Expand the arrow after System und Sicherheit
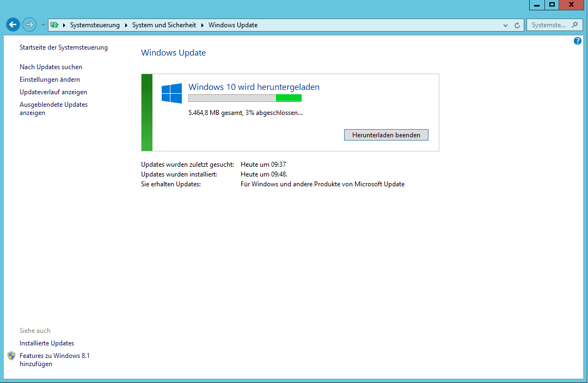 [x=202, y=25]
